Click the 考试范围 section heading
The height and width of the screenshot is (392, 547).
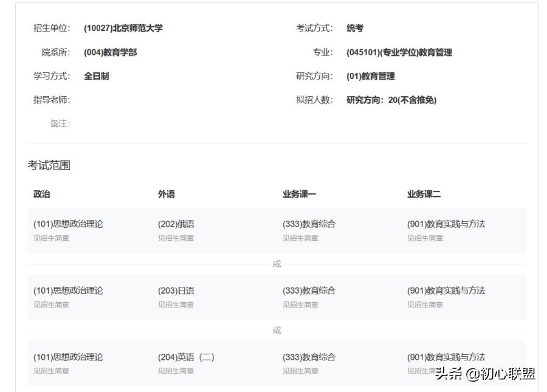(x=48, y=165)
